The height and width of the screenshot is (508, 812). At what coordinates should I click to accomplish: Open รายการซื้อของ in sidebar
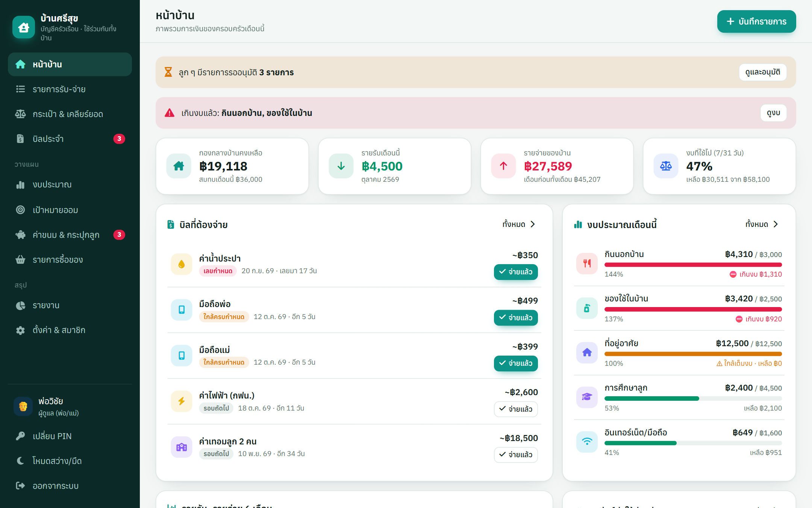[x=70, y=260]
